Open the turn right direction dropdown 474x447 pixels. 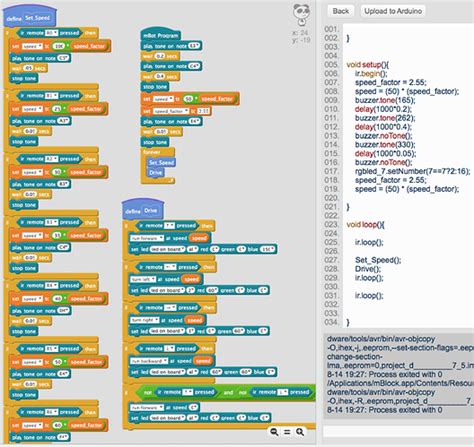point(145,320)
